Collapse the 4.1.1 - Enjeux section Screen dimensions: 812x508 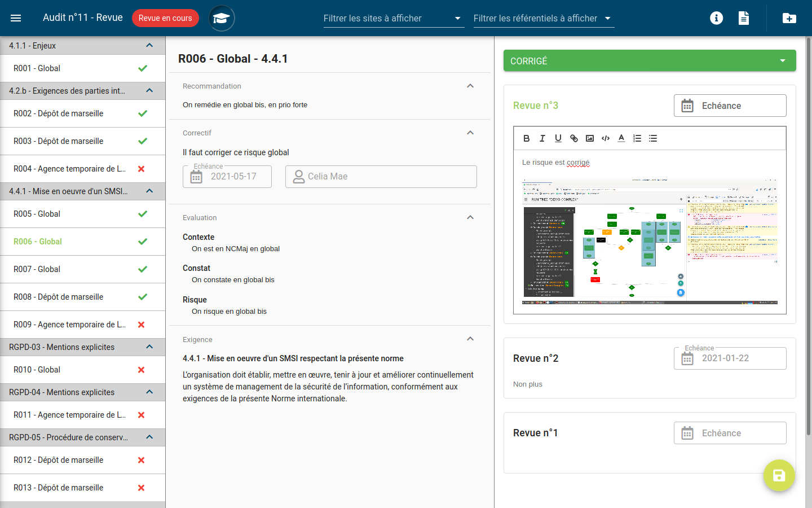coord(149,45)
